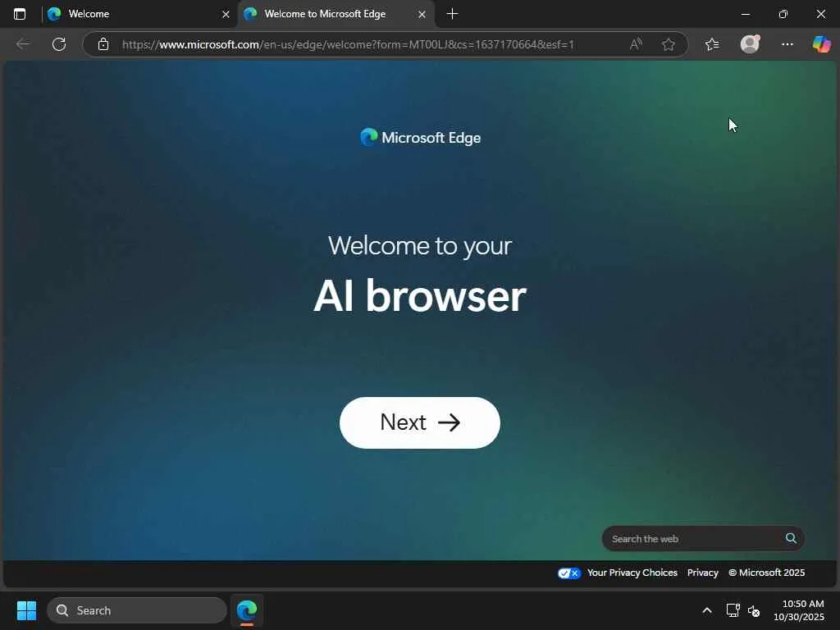
Task: Close the Welcome to Microsoft Edge tab
Action: tap(422, 15)
